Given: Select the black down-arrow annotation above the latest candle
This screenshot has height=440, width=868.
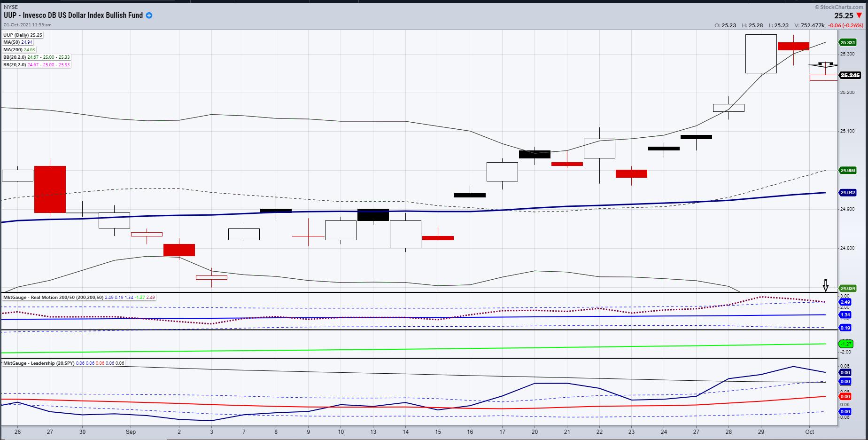Looking at the screenshot, I should coord(823,65).
